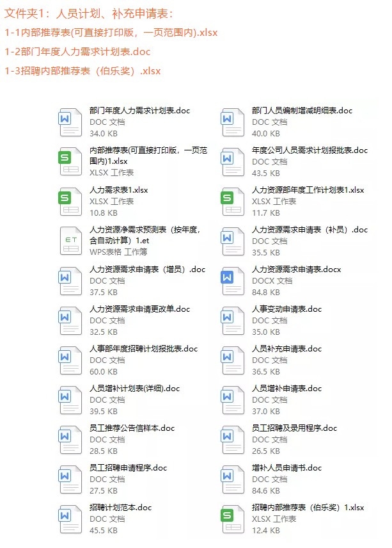Click the DOC icon for 招聘计划范本.doc
Screen dimensions: 392x548
pyautogui.click(x=70, y=519)
